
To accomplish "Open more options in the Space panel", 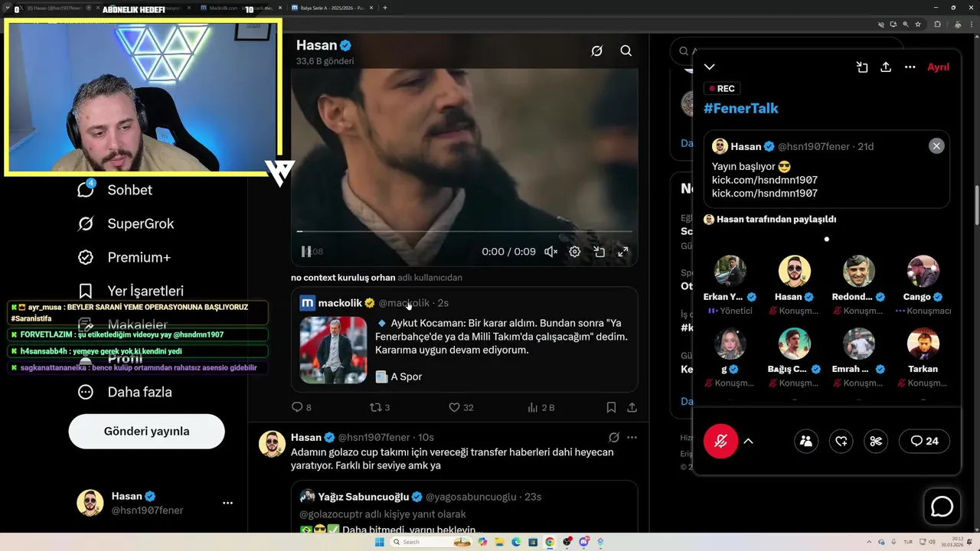I will click(x=910, y=67).
